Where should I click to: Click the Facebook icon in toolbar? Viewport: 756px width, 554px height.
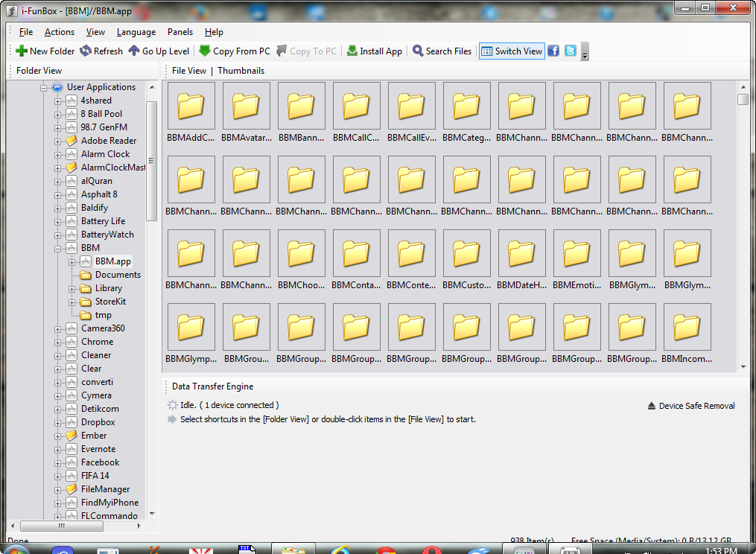553,51
